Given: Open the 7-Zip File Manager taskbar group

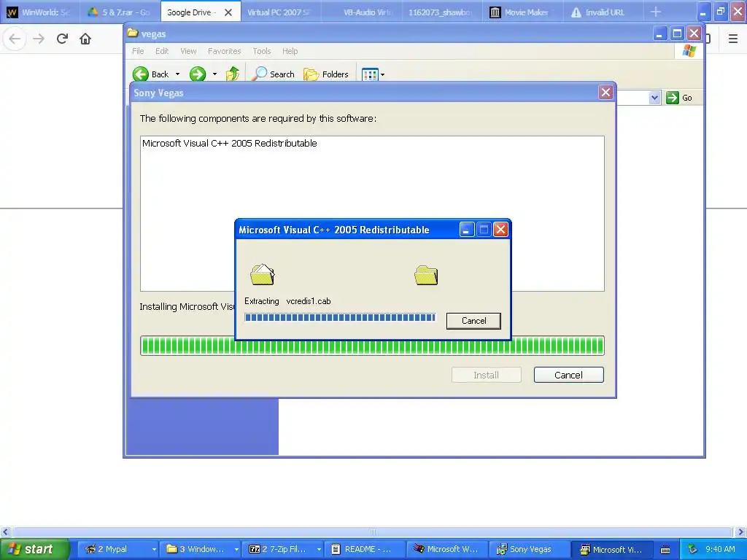Looking at the screenshot, I should coord(282,549).
